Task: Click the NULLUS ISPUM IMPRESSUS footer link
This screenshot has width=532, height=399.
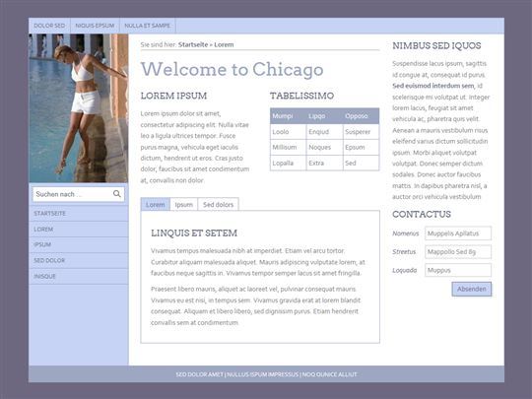Action: [263, 374]
